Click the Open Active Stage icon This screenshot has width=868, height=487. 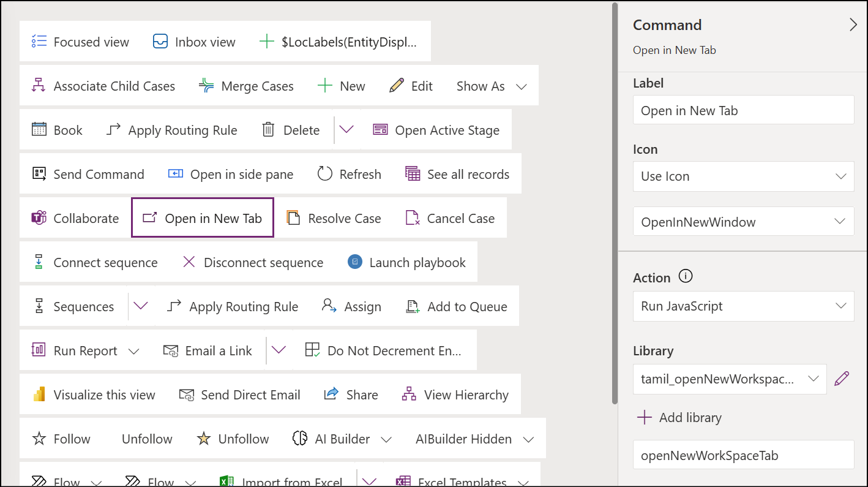pyautogui.click(x=380, y=130)
